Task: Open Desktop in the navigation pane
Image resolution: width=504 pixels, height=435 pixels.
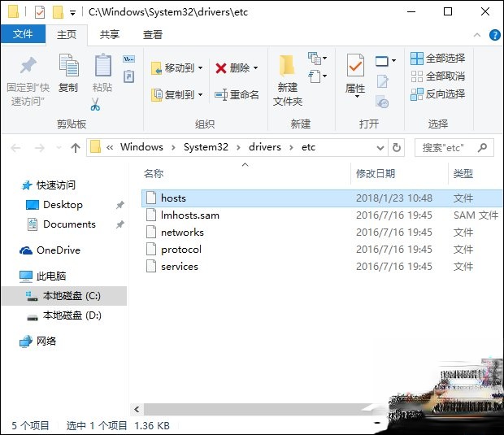Action: point(54,205)
